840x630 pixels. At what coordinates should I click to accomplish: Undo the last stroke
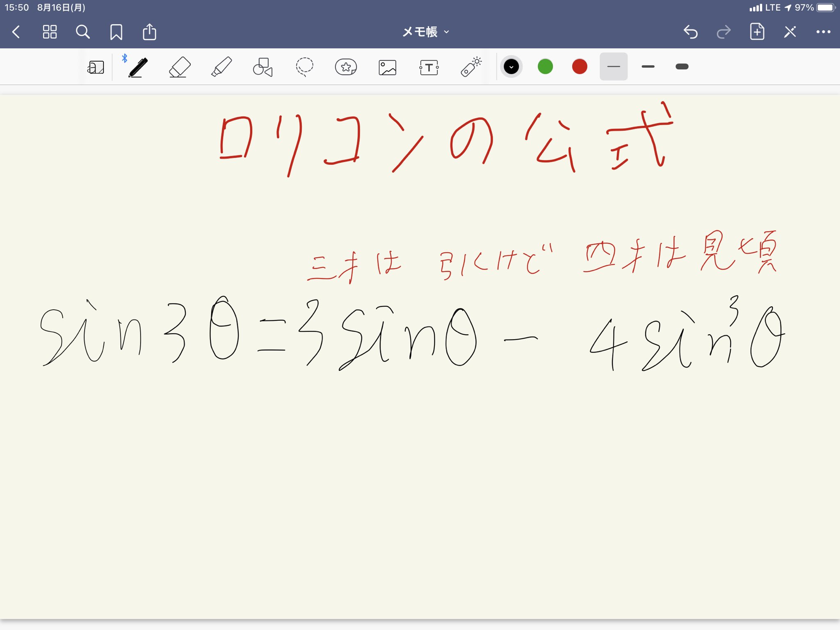[691, 32]
